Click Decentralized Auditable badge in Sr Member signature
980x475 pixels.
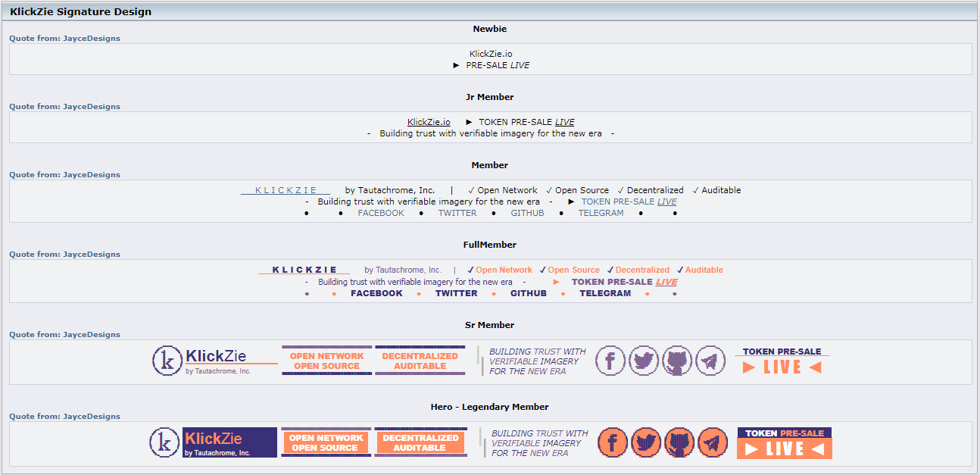420,361
